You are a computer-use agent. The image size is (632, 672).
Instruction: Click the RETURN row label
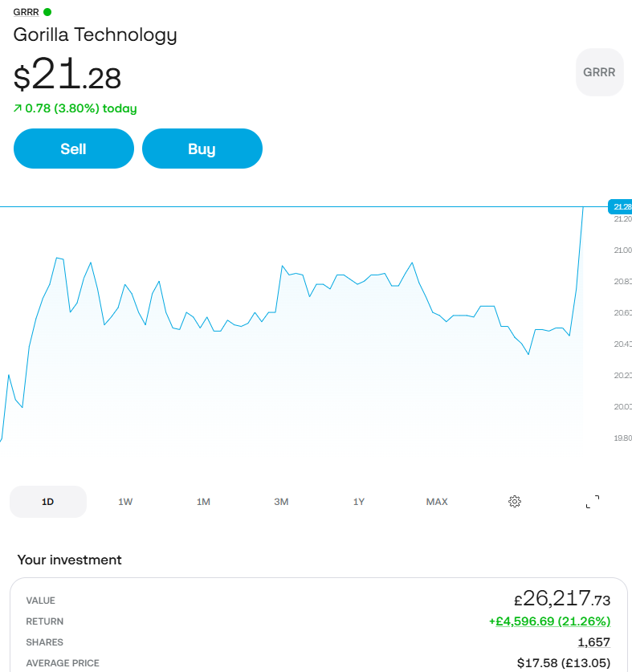coord(45,621)
